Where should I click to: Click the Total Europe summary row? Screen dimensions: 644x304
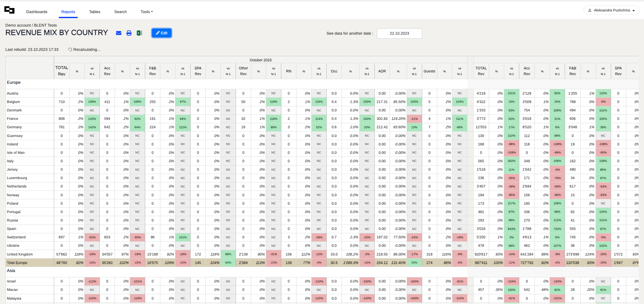click(17, 263)
